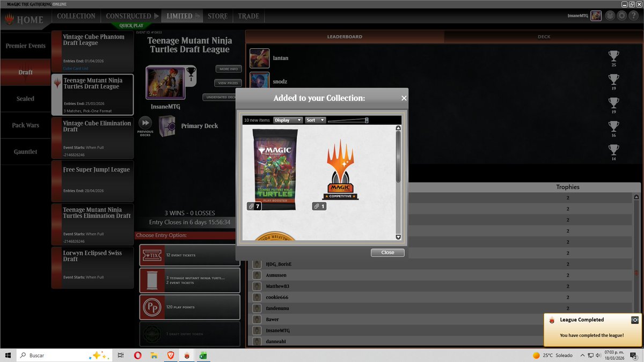Click the quantity 7 badge on booster
The height and width of the screenshot is (362, 644).
254,206
